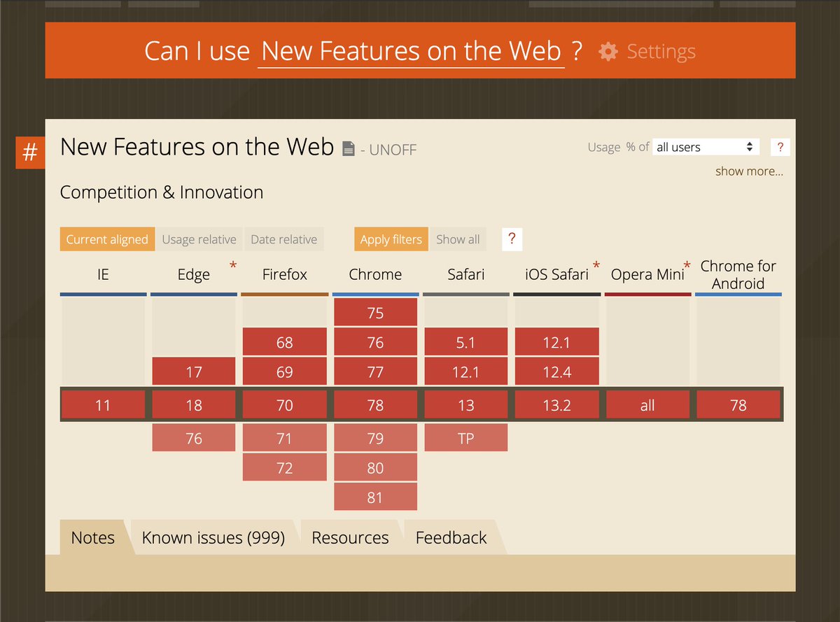Select Edge version 18 cell

[x=194, y=405]
